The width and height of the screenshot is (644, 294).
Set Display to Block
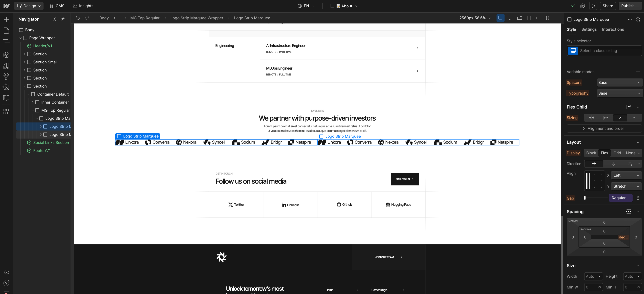pyautogui.click(x=591, y=153)
